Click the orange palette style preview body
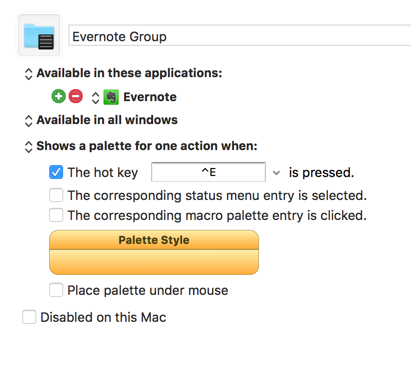The image size is (411, 381). coord(154,262)
